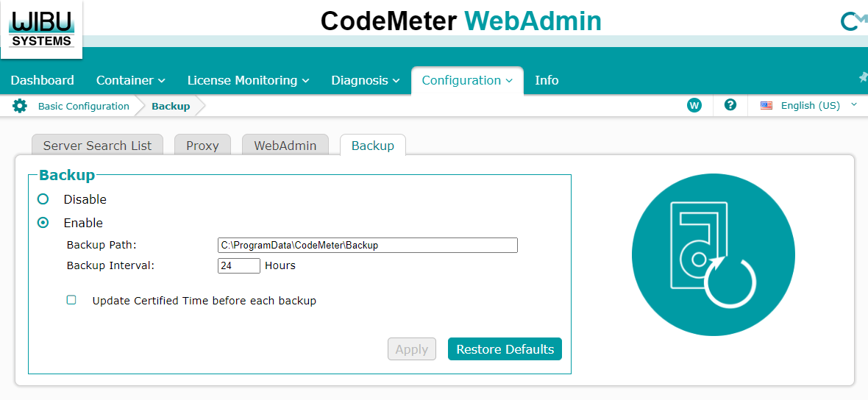Check Update Certified Time before each backup
This screenshot has height=400, width=868.
(x=71, y=300)
